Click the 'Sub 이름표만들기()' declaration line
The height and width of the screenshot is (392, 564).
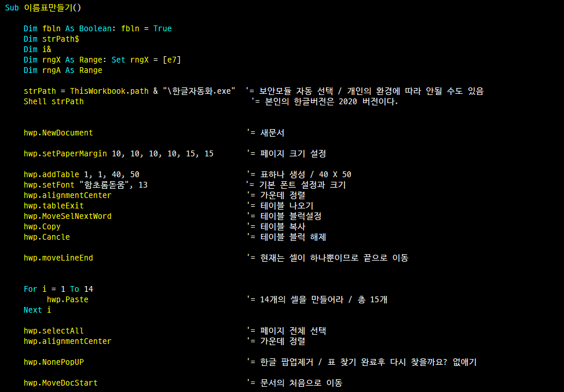point(43,8)
